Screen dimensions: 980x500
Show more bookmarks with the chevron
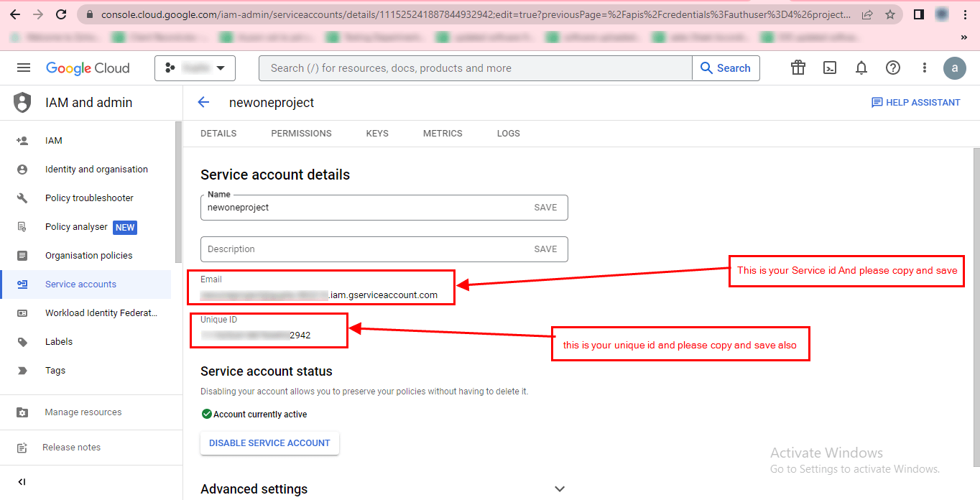(964, 37)
